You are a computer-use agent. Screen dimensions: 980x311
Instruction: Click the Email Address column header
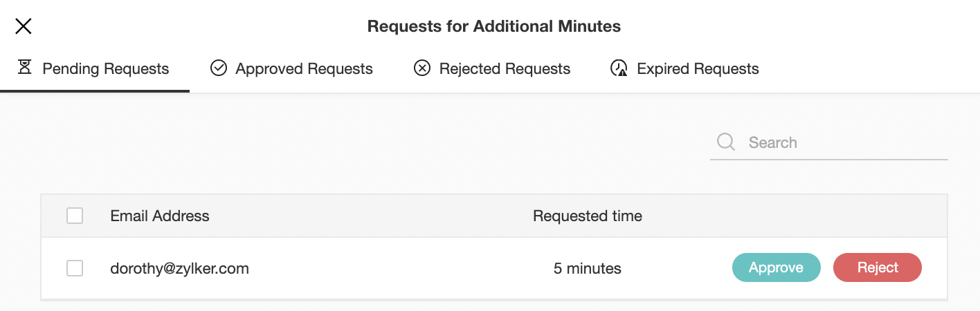tap(160, 216)
